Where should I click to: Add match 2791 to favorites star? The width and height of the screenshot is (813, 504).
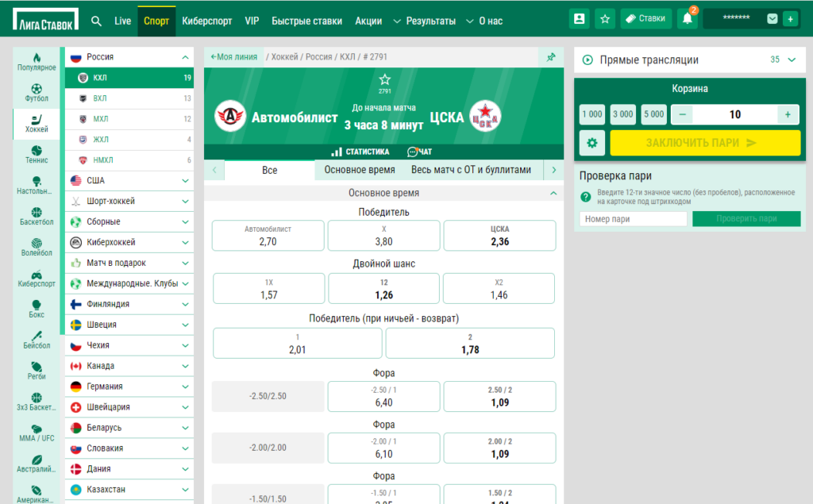point(385,79)
